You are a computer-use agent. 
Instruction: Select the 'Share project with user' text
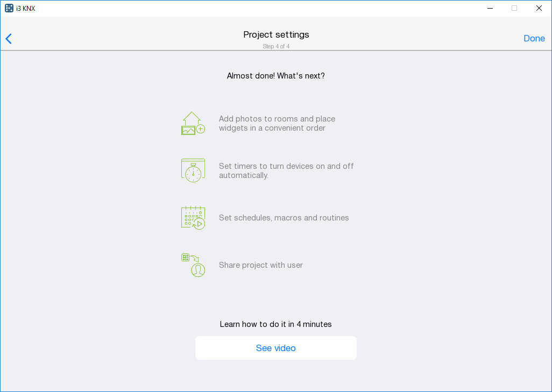[260, 265]
